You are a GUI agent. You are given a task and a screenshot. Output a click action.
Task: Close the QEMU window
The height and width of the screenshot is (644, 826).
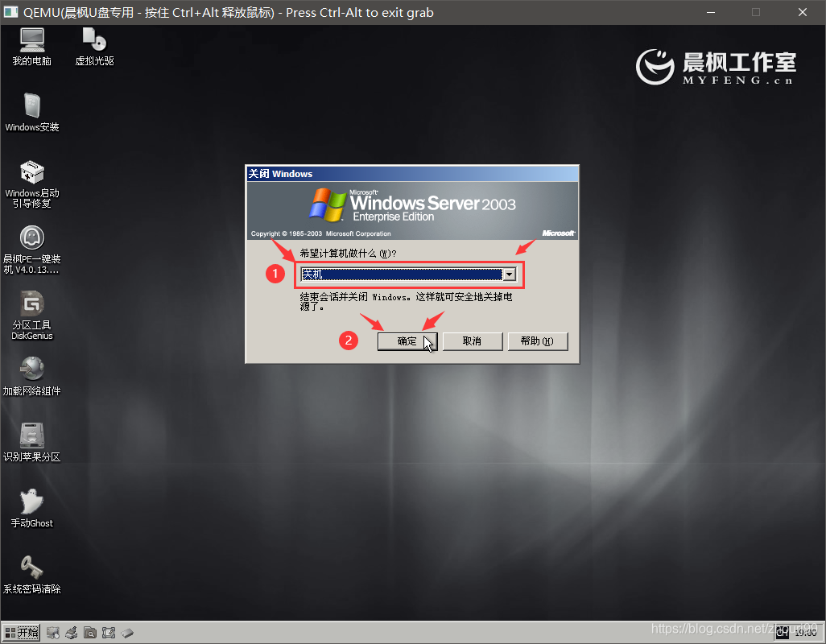click(803, 12)
